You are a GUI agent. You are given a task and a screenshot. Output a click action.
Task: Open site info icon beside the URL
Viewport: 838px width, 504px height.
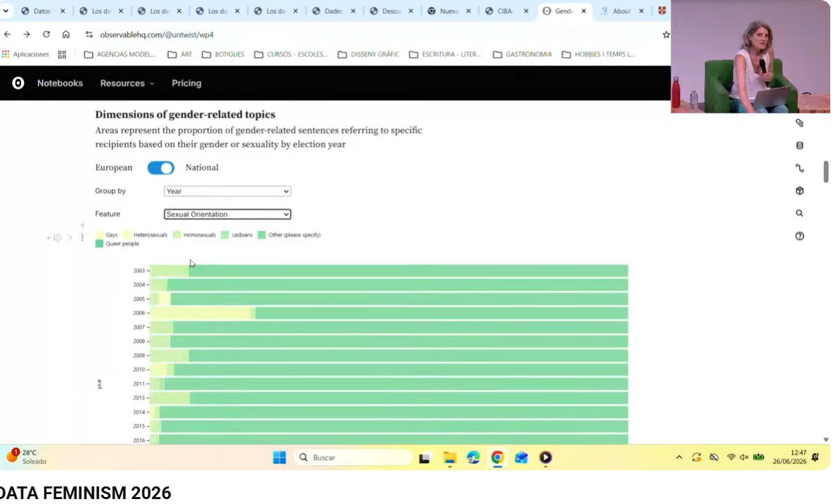[x=89, y=34]
